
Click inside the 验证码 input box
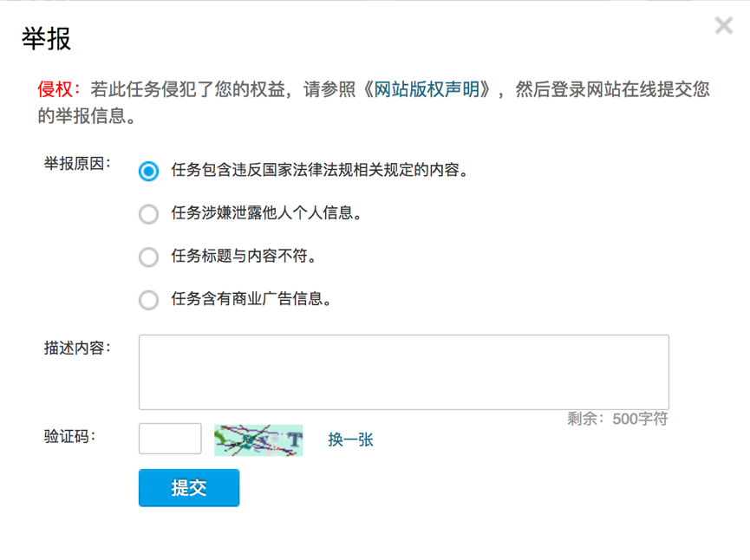pyautogui.click(x=168, y=440)
